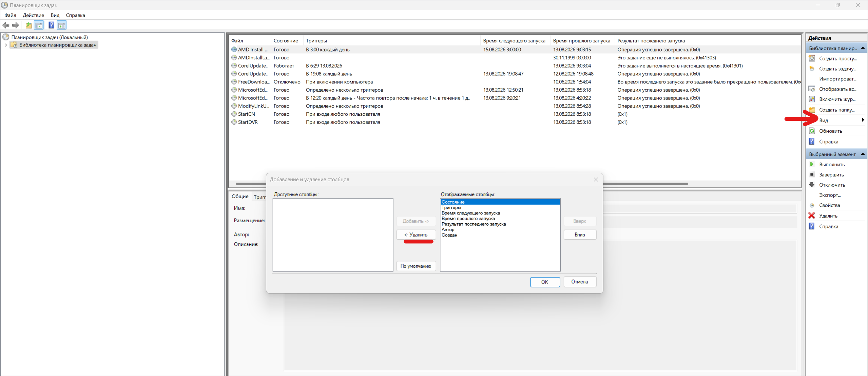Click the red X Удалить icon

coord(812,215)
